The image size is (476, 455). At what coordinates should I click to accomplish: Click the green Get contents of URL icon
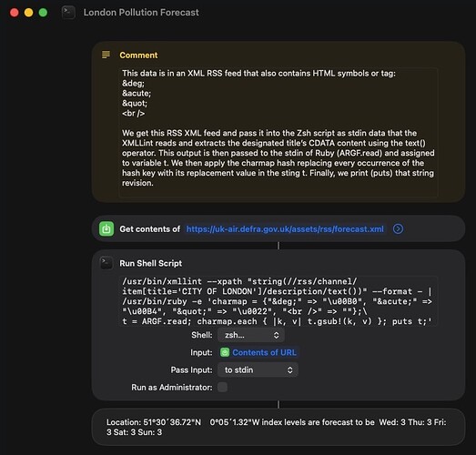(x=106, y=229)
